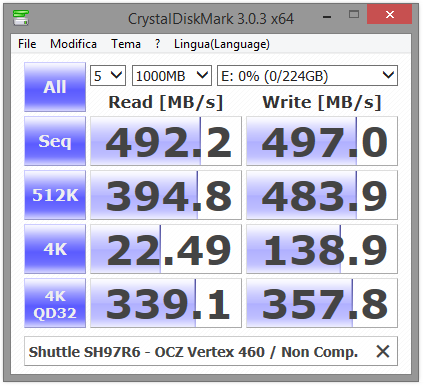Click the Read [MB/s] column header
The image size is (425, 389).
166,102
